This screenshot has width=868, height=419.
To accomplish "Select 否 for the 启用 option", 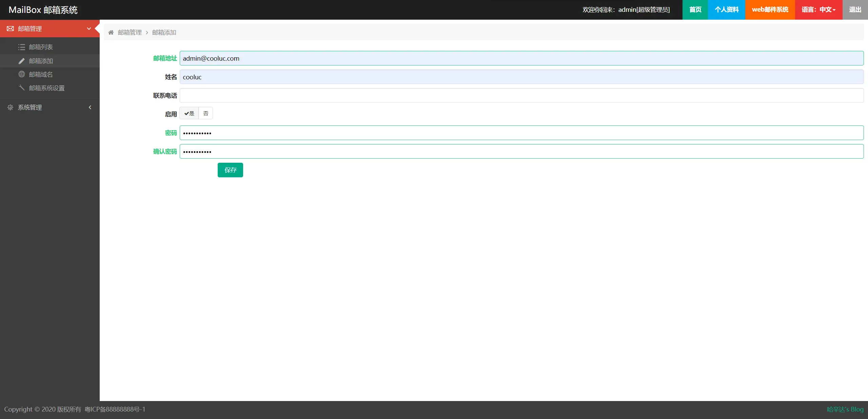I will coord(206,113).
